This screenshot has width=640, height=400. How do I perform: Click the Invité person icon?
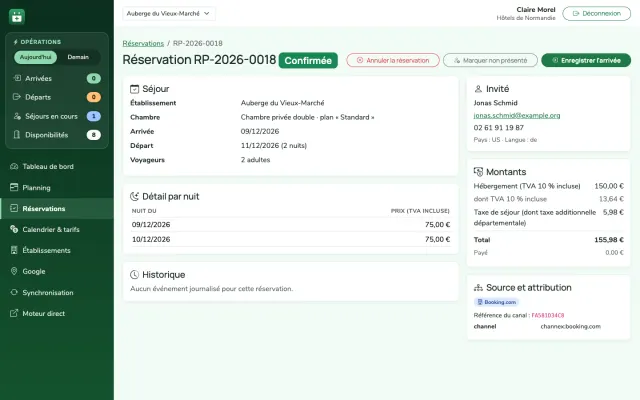[478, 89]
